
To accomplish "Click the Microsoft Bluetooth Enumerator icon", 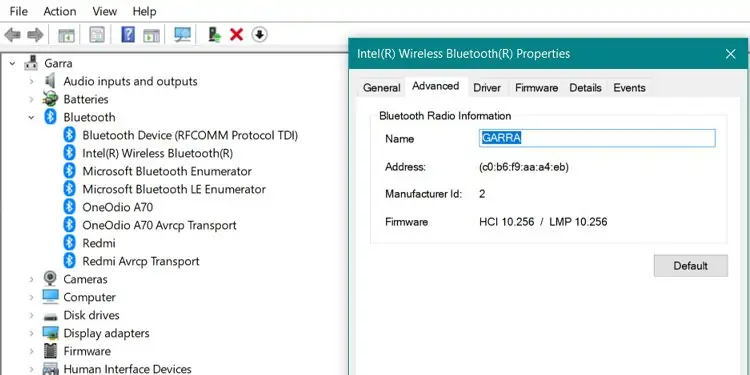I will point(69,171).
